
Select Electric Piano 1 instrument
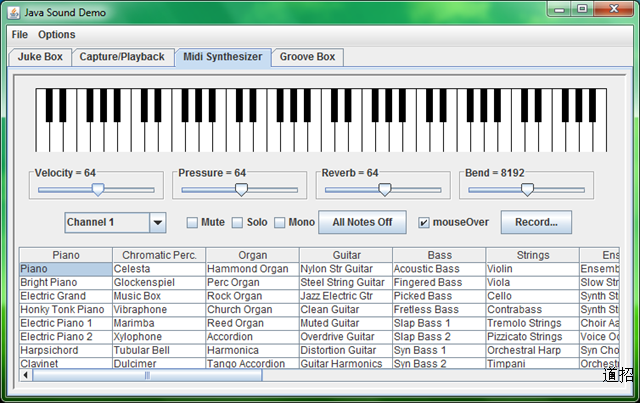pyautogui.click(x=66, y=323)
